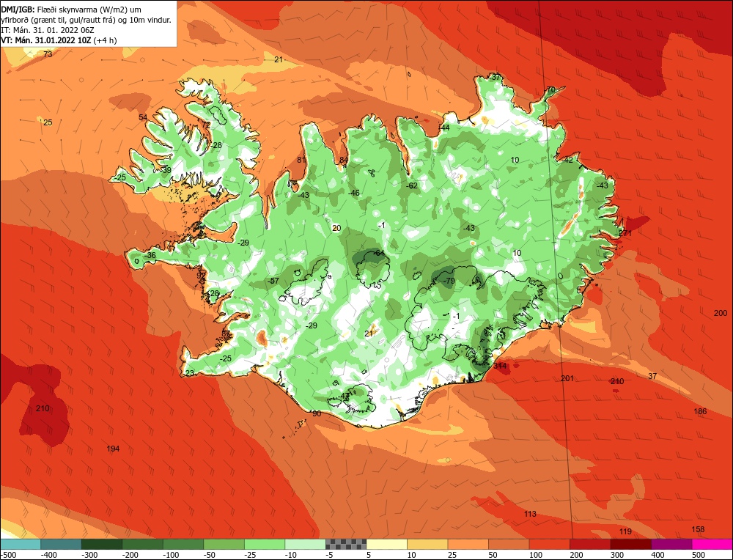Click the legend swatch between 10 and 25
This screenshot has height=560, width=733.
coord(427,544)
